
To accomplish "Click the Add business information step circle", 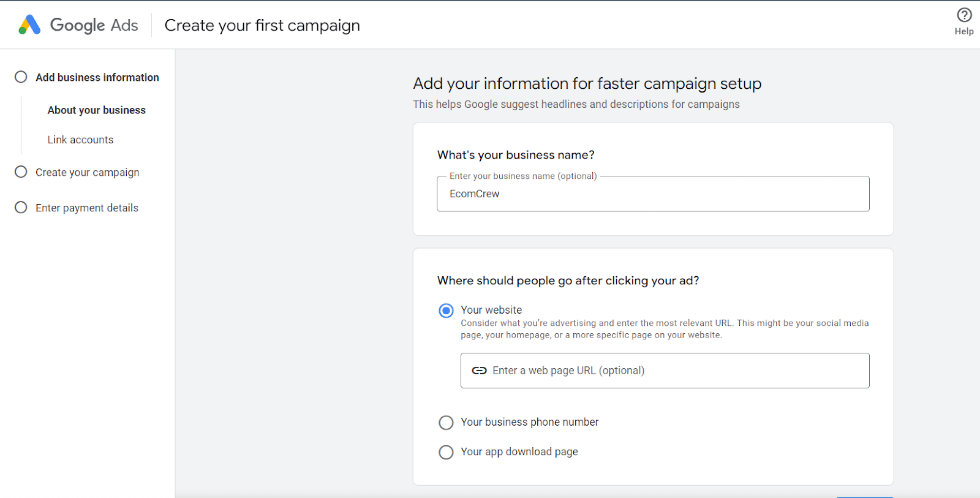I will coord(21,77).
